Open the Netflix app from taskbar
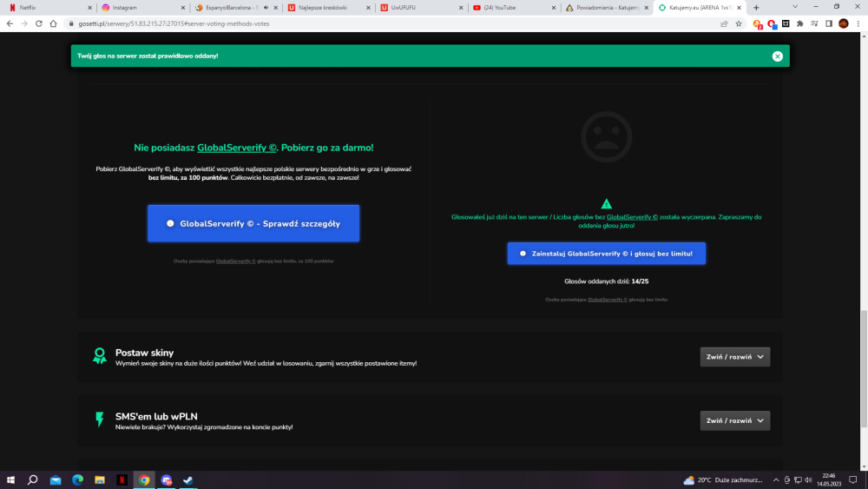This screenshot has width=868, height=489. 122,480
